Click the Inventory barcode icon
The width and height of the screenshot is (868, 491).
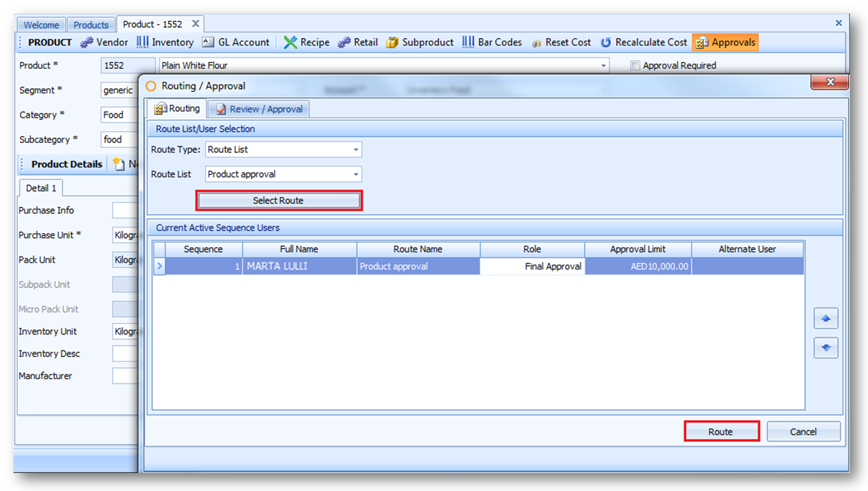coord(142,43)
